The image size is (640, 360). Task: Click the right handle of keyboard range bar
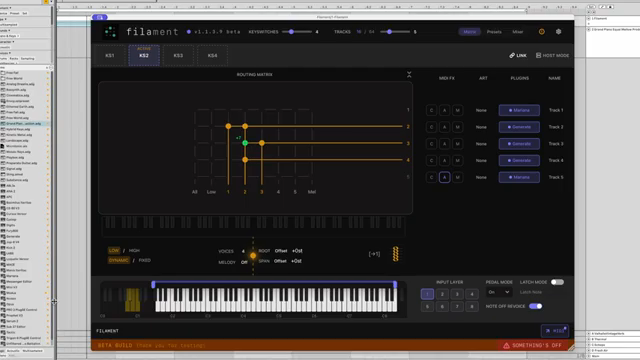[395, 284]
